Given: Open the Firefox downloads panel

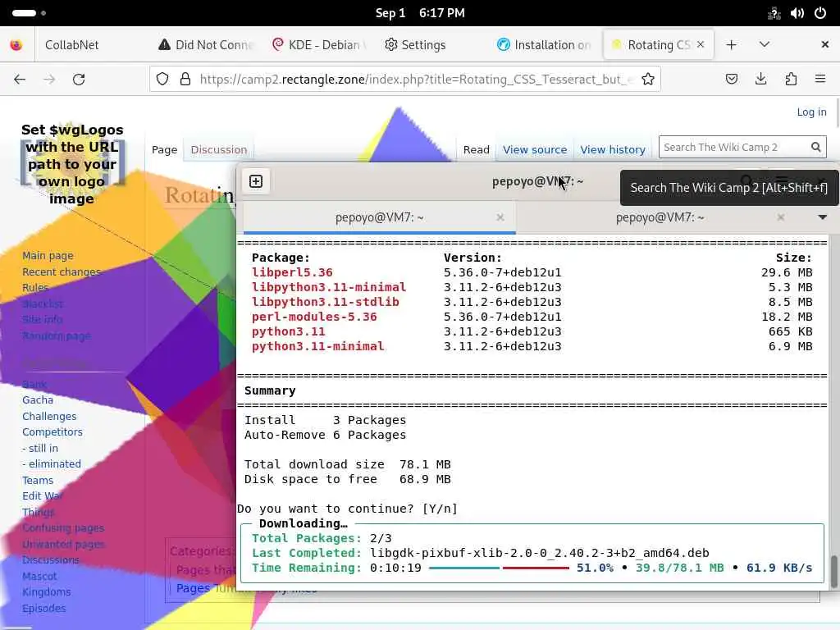Looking at the screenshot, I should tap(760, 80).
